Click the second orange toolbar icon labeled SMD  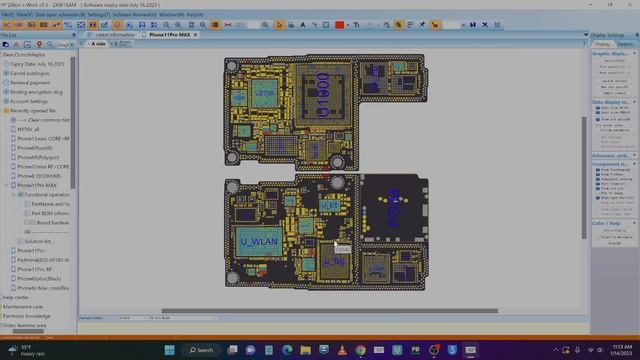[x=19, y=25]
